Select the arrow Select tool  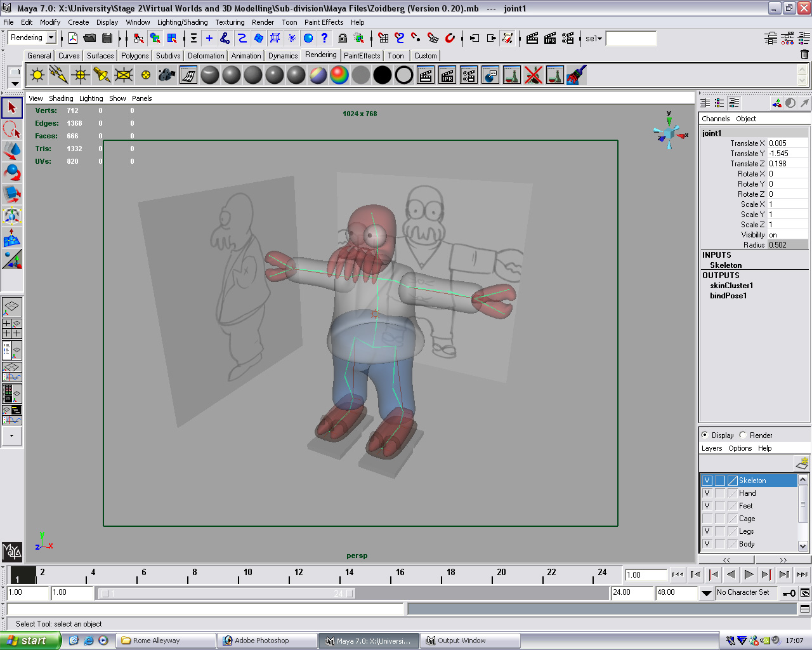click(x=11, y=108)
